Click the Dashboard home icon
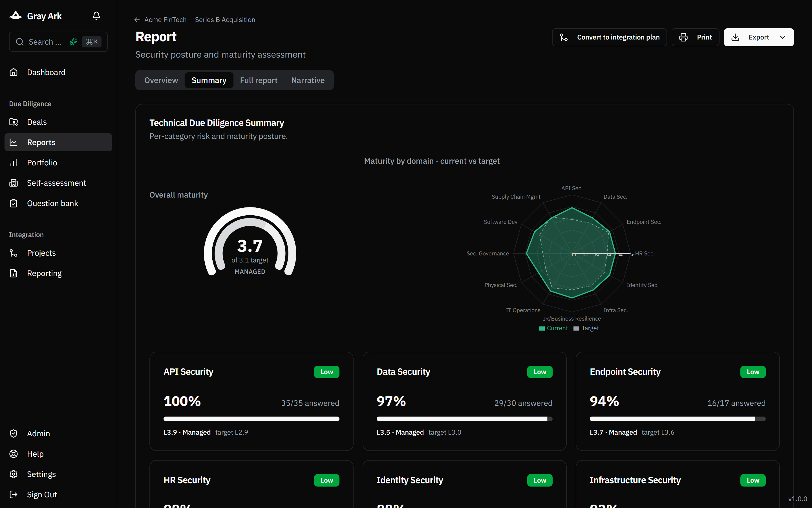The image size is (812, 508). 14,72
